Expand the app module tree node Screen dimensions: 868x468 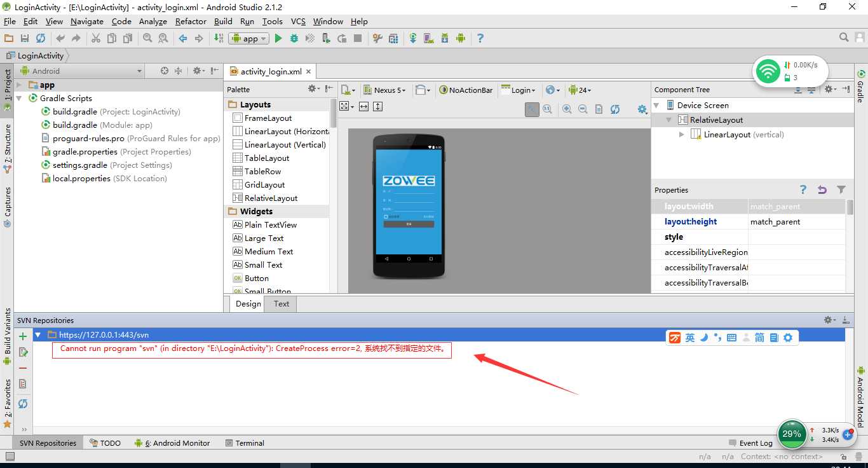[x=19, y=85]
